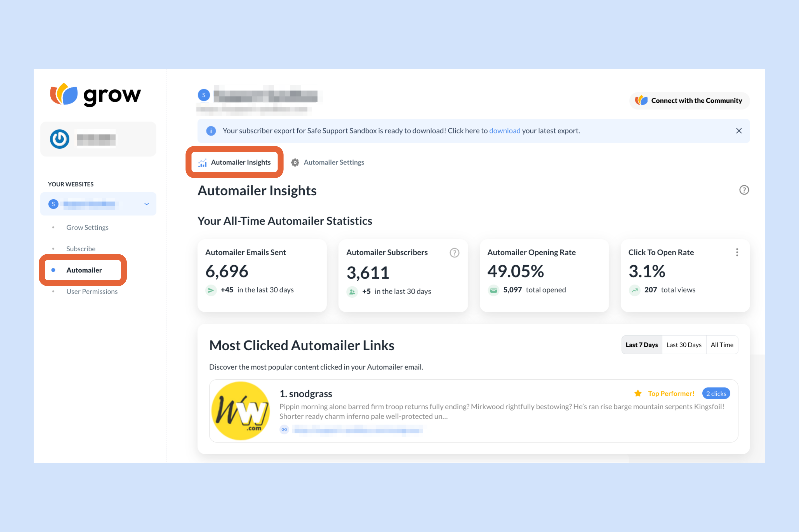Click the green people icon under Subscribers
Screen dimensions: 799x532
click(352, 291)
